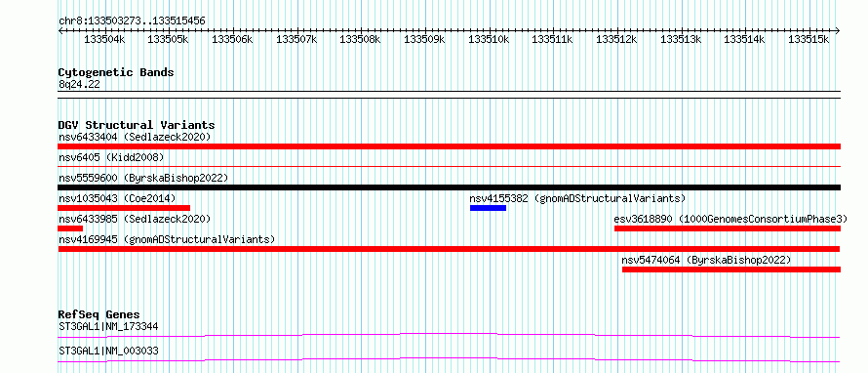Click the 133510k ruler tick label
This screenshot has width=868, height=373.
489,39
